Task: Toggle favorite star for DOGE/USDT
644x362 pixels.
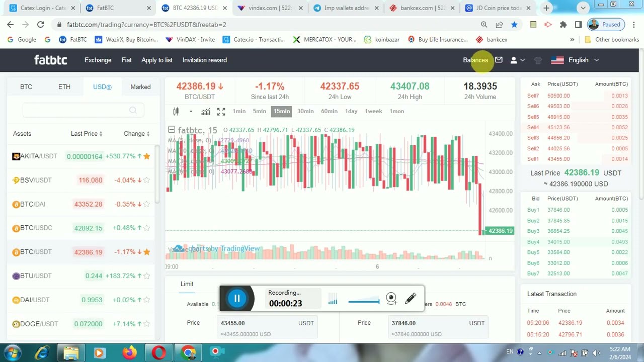Action: [x=146, y=324]
